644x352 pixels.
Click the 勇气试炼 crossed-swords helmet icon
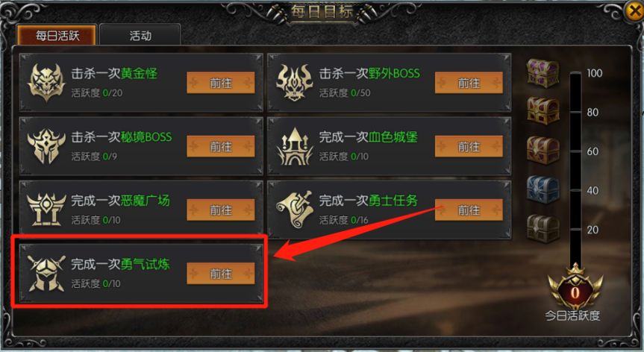click(x=46, y=273)
